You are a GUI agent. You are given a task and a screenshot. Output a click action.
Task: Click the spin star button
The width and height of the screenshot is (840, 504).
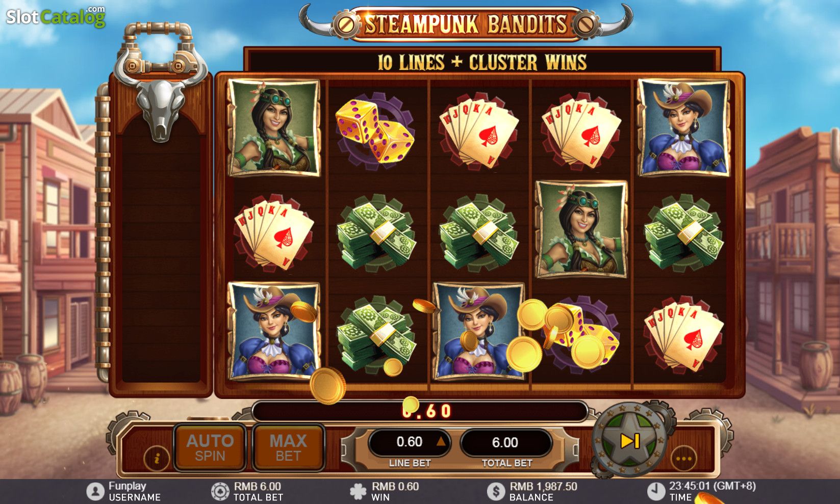630,440
